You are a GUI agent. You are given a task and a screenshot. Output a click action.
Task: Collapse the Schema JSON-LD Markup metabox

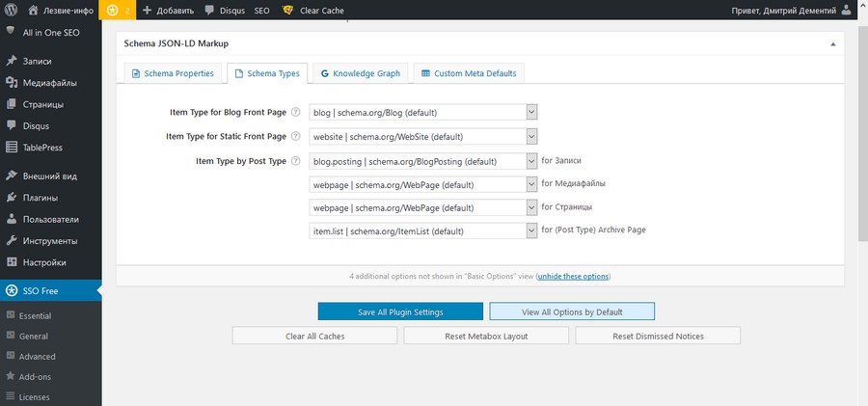pos(833,43)
